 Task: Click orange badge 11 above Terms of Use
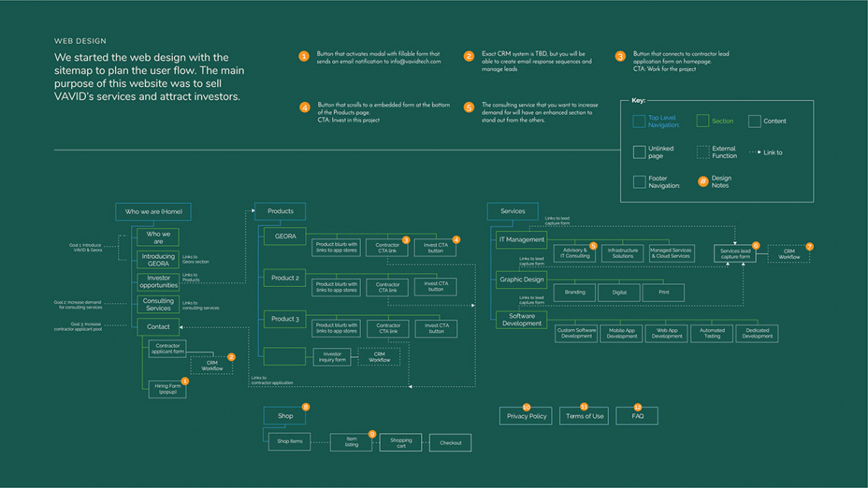click(x=584, y=407)
